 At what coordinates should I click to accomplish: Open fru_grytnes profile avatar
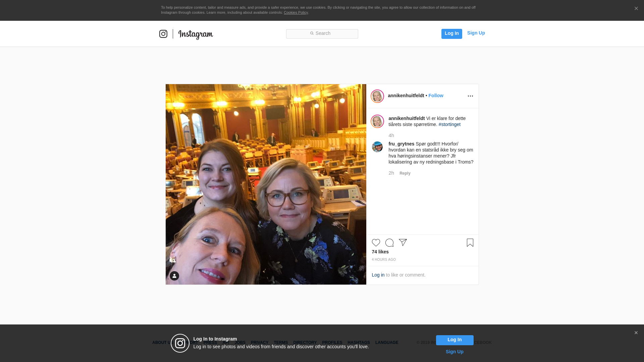(377, 147)
